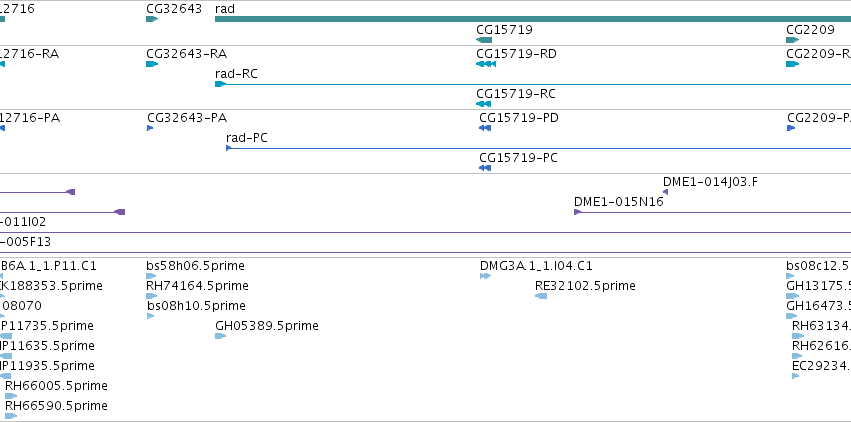Click the CG32643 gene arrow glyph
The height and width of the screenshot is (422, 851).
click(152, 19)
